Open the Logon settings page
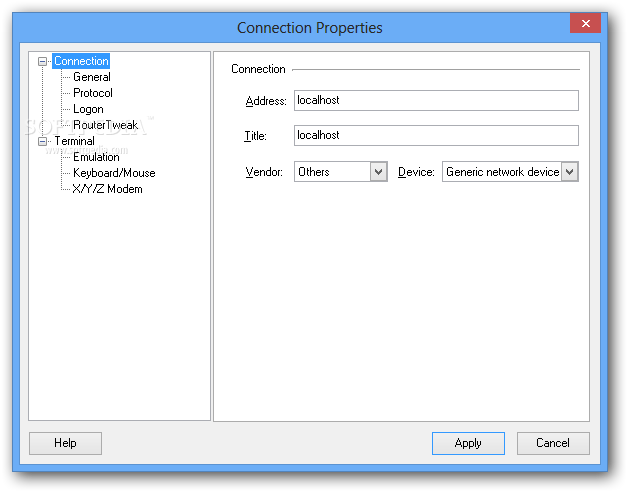This screenshot has width=628, height=492. pyautogui.click(x=88, y=109)
